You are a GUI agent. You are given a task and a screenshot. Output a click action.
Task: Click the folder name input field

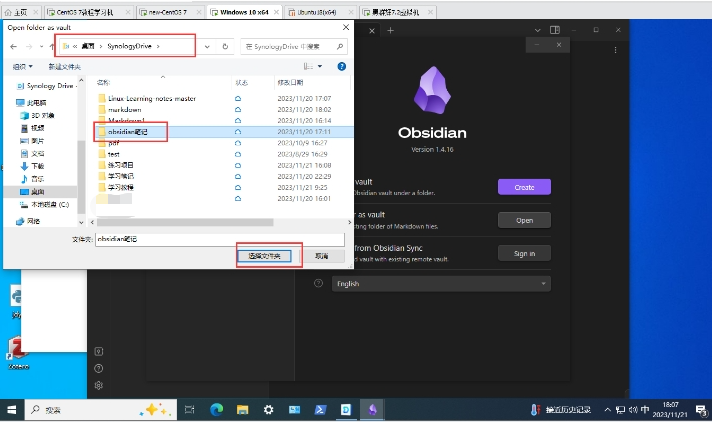(220, 239)
